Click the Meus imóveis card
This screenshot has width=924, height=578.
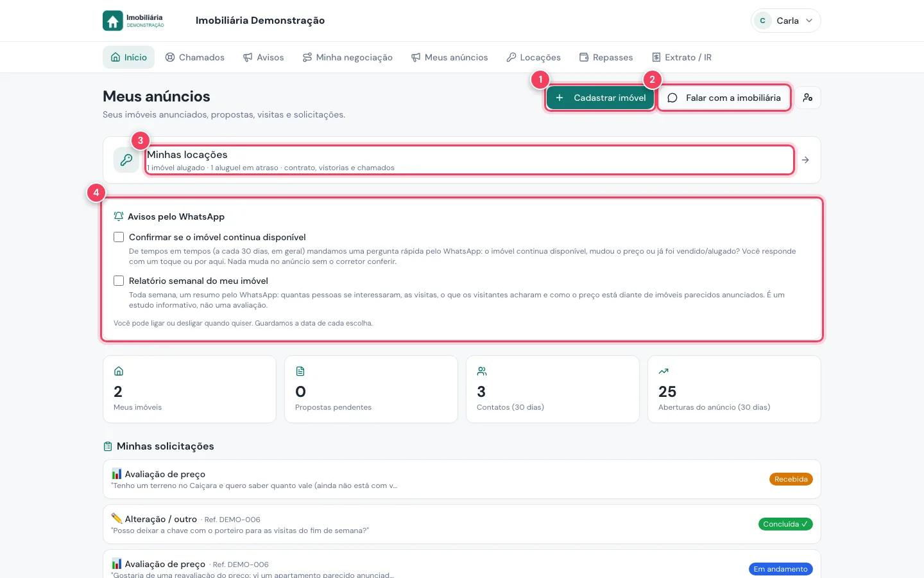[x=189, y=389]
